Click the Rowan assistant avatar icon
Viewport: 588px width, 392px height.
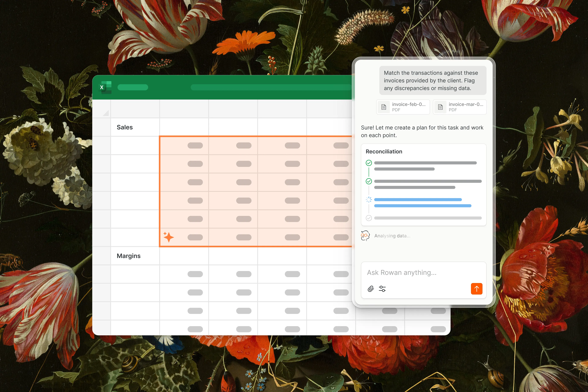pos(365,236)
